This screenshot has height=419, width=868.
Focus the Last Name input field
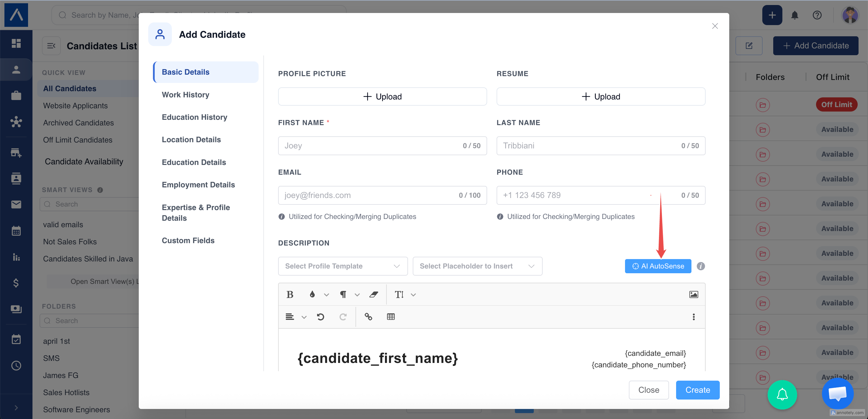click(x=601, y=146)
